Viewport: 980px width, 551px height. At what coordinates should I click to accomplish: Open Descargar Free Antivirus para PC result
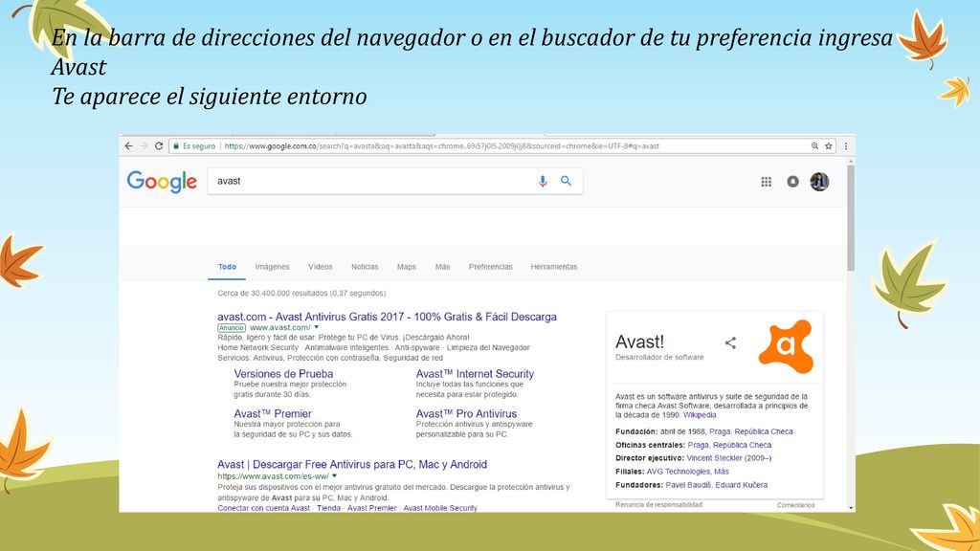(x=352, y=464)
